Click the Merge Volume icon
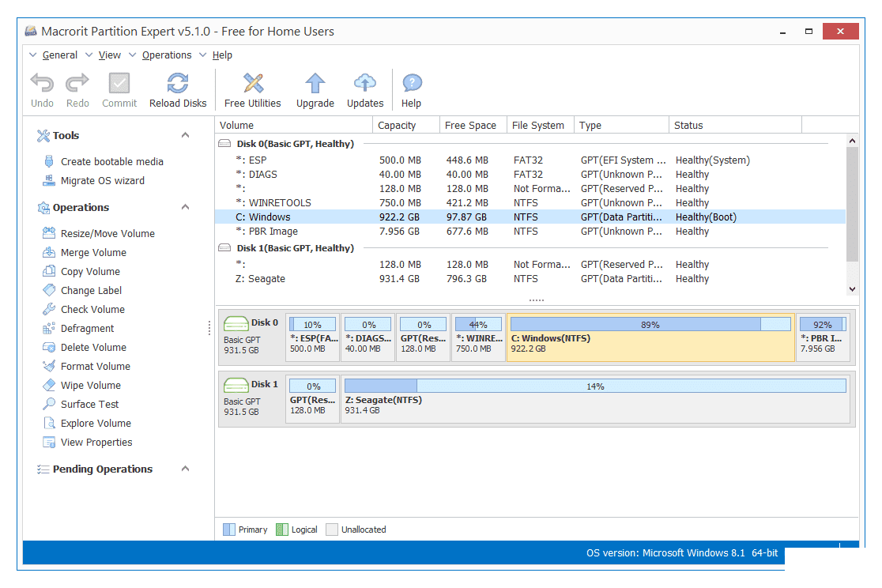 click(49, 252)
